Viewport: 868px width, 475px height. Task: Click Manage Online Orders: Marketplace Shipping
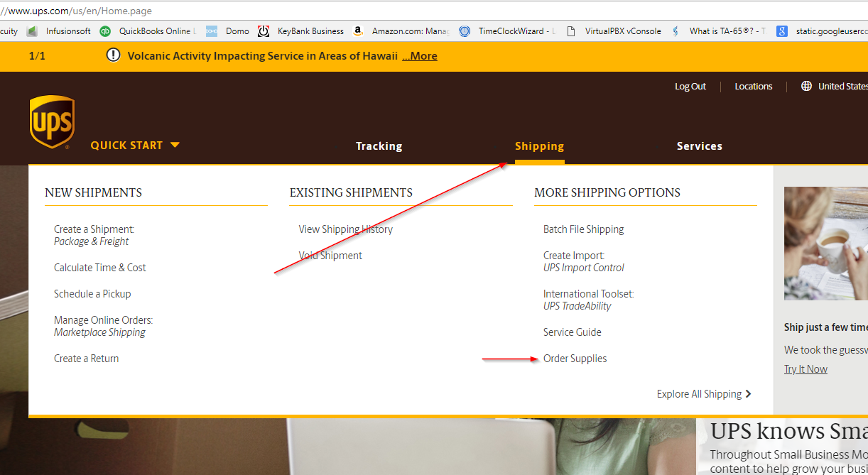click(103, 326)
